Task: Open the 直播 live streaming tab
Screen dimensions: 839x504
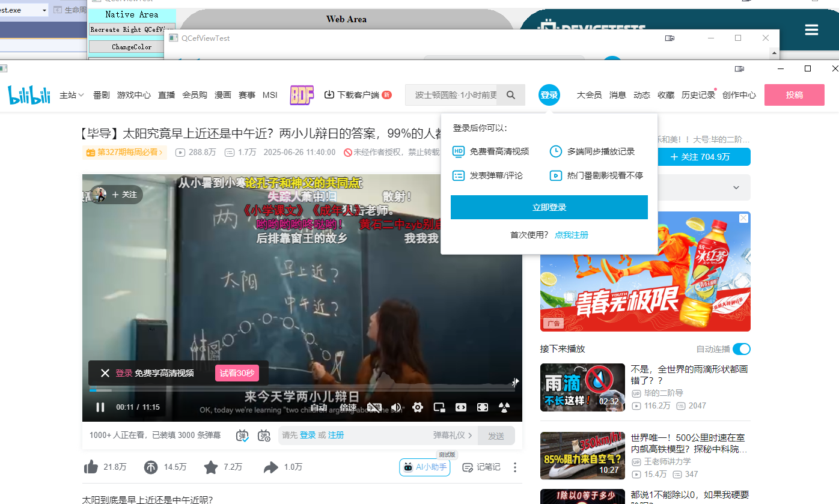Action: pos(166,94)
